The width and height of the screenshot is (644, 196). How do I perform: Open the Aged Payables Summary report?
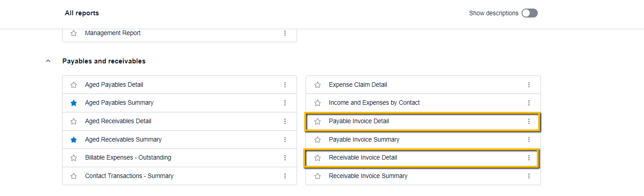(x=119, y=103)
